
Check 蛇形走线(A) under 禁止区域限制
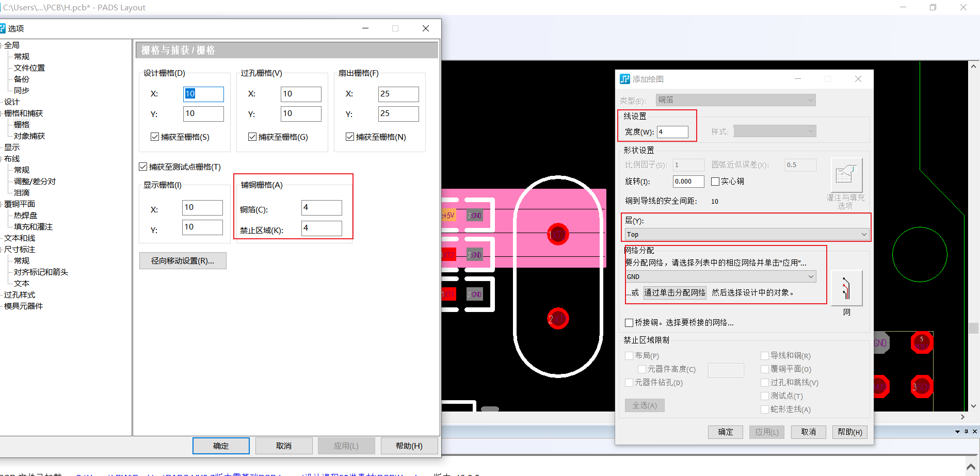(x=765, y=409)
